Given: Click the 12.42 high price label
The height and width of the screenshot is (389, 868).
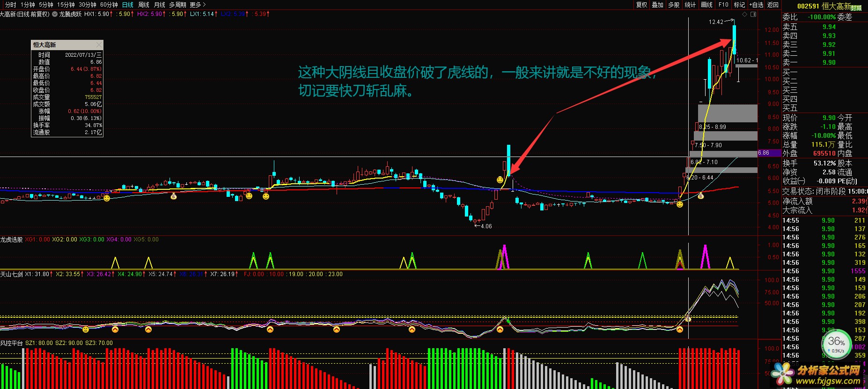Looking at the screenshot, I should 716,22.
